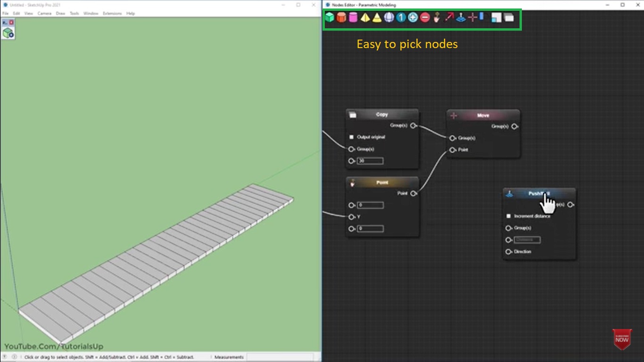Pick the red arrow Vector node icon
The height and width of the screenshot is (362, 644).
click(449, 18)
